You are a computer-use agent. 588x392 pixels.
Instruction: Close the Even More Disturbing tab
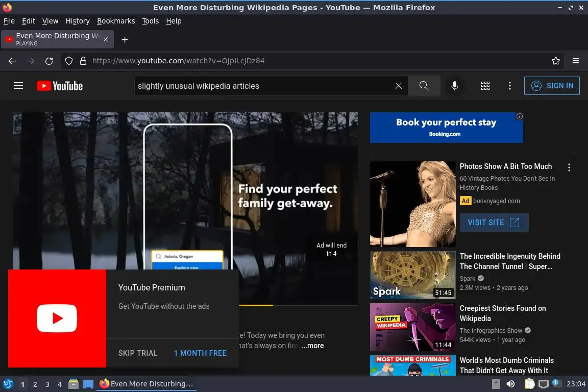coord(106,39)
